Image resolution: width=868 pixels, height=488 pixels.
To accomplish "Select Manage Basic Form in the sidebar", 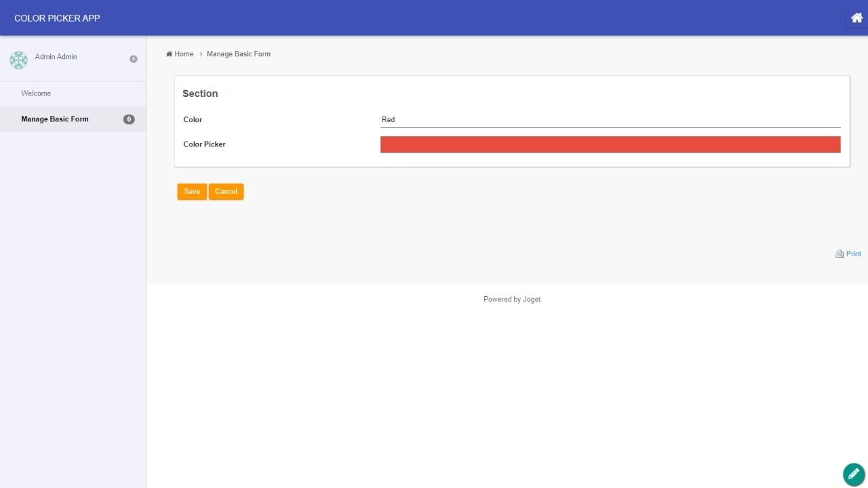I will (55, 119).
